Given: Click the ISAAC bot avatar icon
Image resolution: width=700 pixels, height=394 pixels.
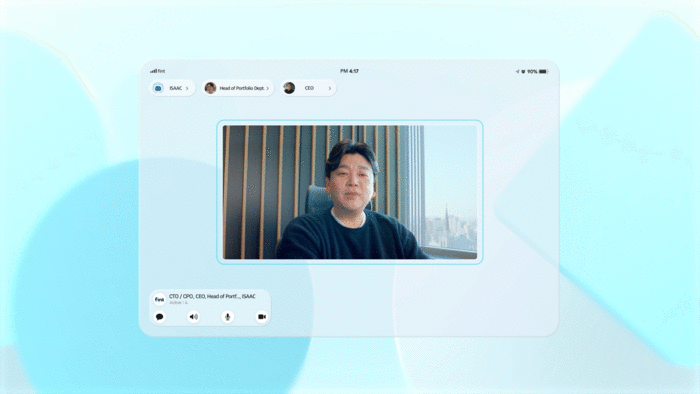Looking at the screenshot, I should (158, 88).
